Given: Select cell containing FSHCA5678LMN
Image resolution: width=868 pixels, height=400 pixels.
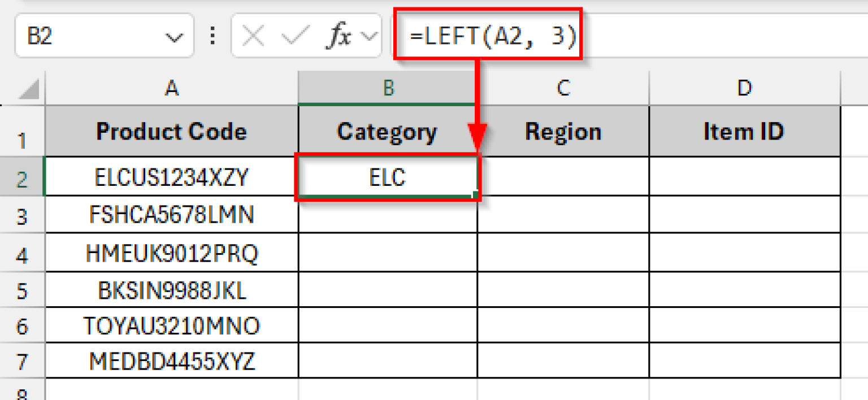Looking at the screenshot, I should click(172, 215).
